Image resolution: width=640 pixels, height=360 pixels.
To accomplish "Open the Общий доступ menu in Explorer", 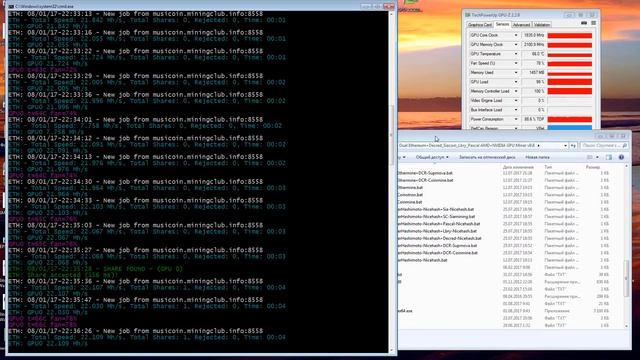I will click(432, 158).
